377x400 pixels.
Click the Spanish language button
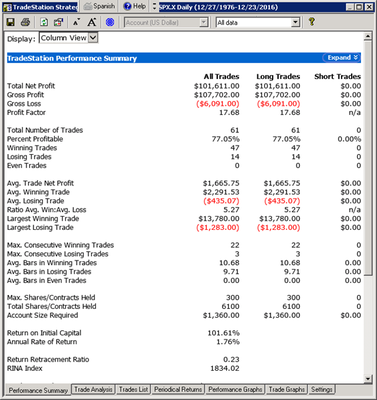(99, 6)
